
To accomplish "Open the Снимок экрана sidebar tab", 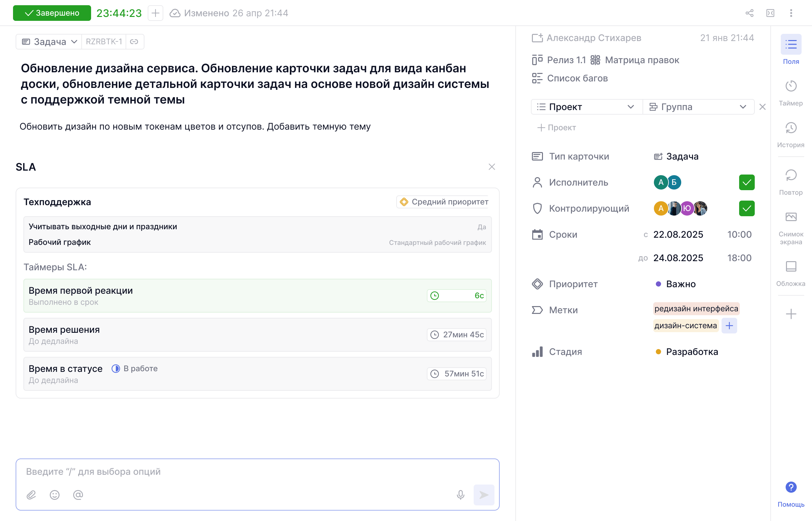I will click(791, 228).
